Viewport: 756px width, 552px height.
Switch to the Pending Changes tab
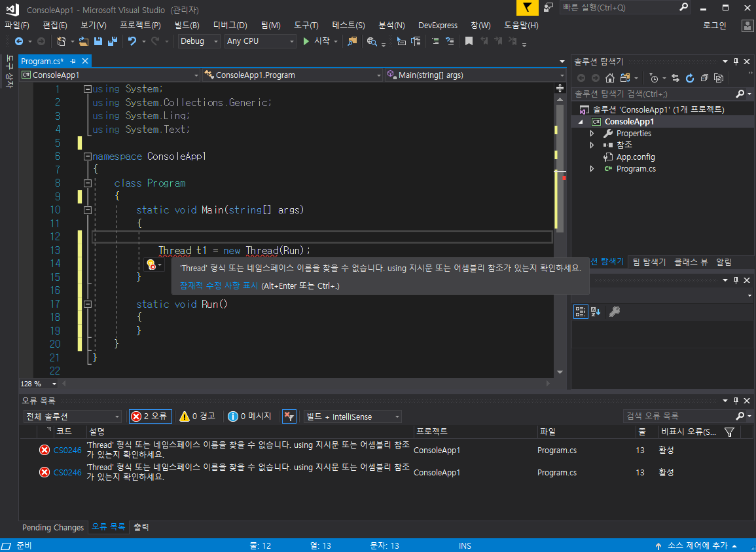click(53, 527)
